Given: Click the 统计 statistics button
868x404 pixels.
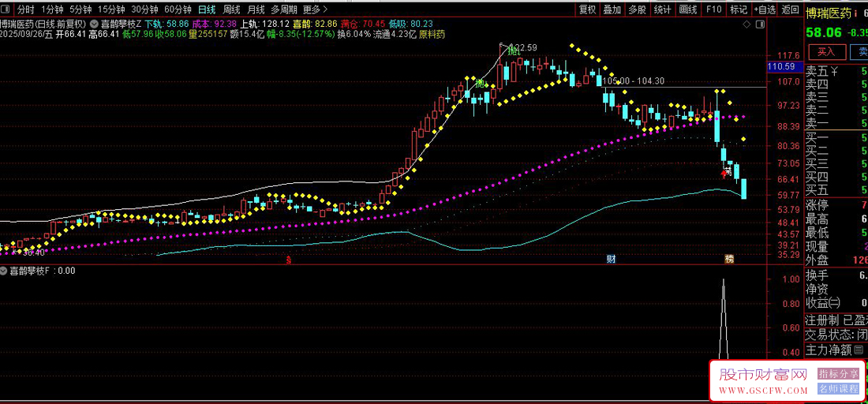Looking at the screenshot, I should (662, 9).
